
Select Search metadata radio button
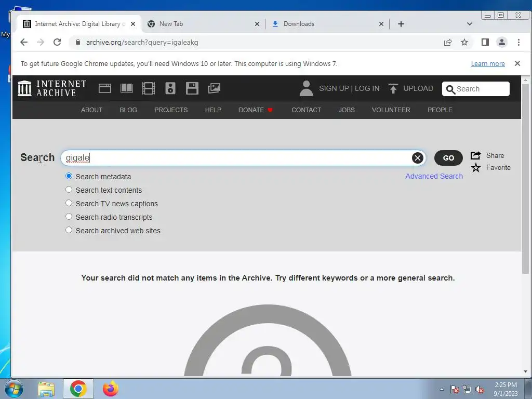[x=69, y=176]
